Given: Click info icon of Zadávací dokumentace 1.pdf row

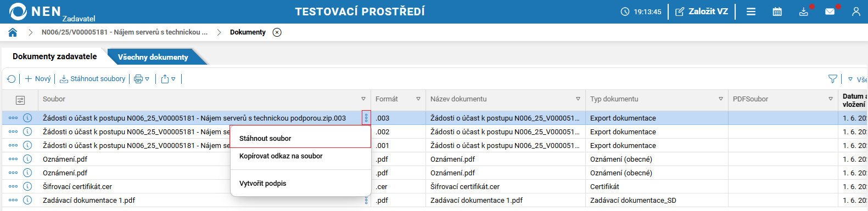Looking at the screenshot, I should pyautogui.click(x=27, y=200).
